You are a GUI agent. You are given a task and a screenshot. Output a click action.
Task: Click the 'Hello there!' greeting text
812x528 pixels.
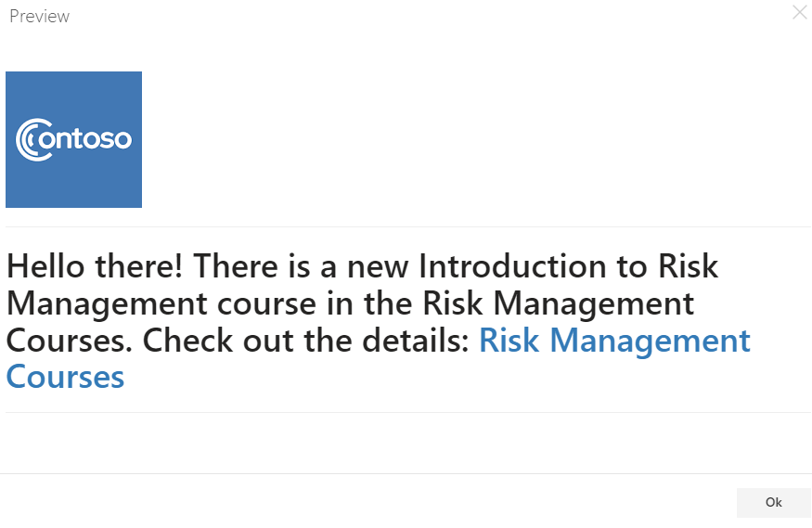pyautogui.click(x=95, y=266)
